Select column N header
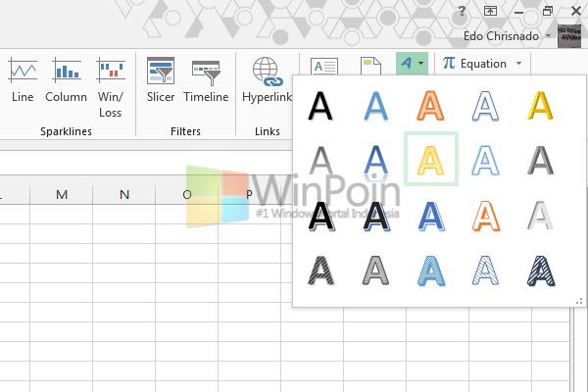This screenshot has height=392, width=588. (x=124, y=194)
